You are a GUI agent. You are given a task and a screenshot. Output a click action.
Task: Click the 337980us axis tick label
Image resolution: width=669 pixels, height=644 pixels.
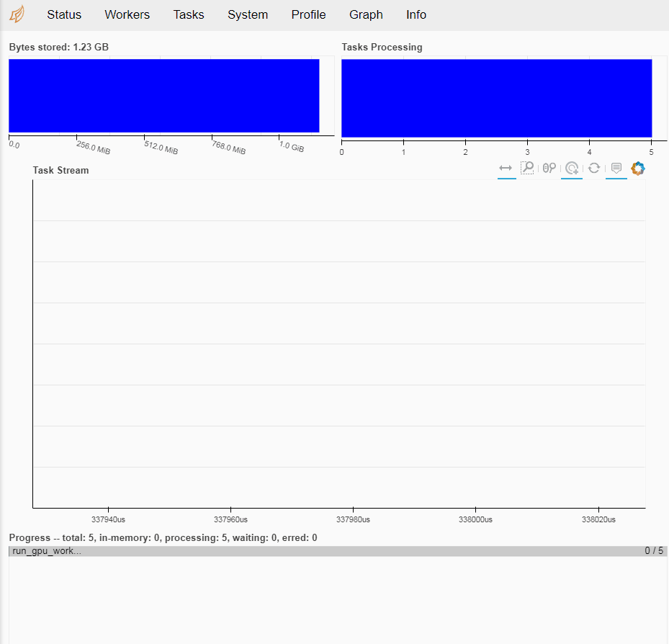(x=354, y=520)
